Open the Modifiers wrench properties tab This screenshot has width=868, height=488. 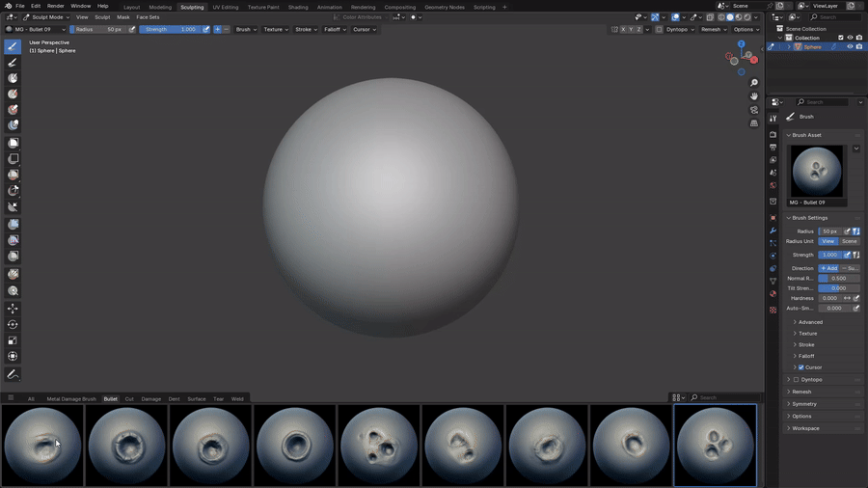point(773,230)
